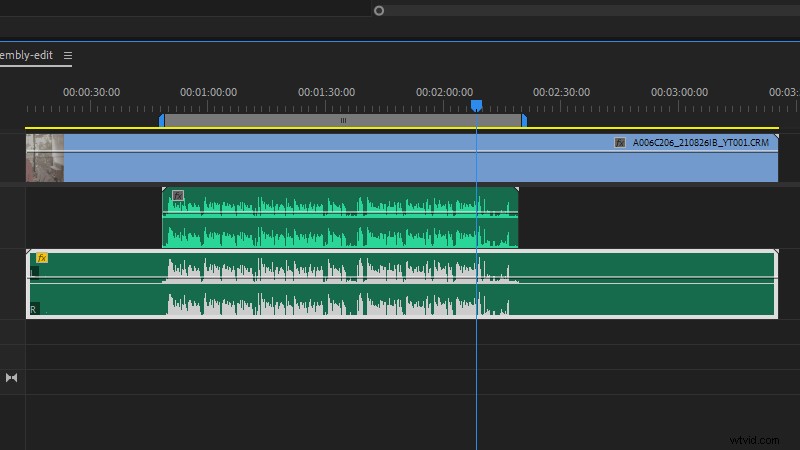
Task: Click the R channel label on the lower audio clip
Action: (x=34, y=309)
